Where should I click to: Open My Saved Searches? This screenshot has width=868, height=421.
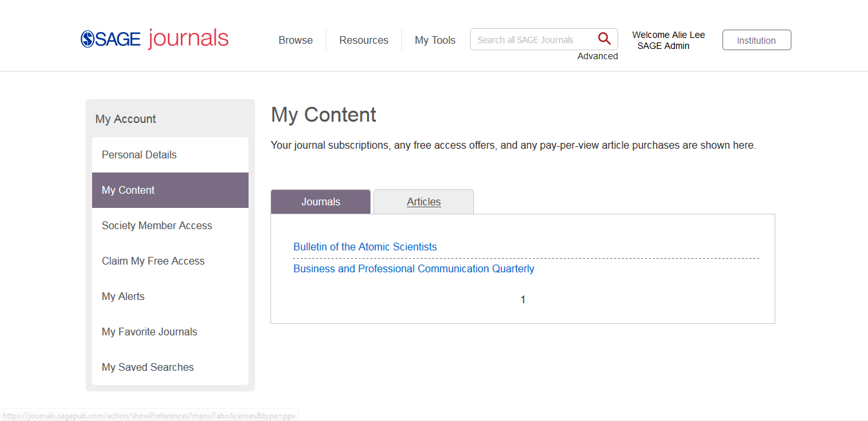click(170, 367)
